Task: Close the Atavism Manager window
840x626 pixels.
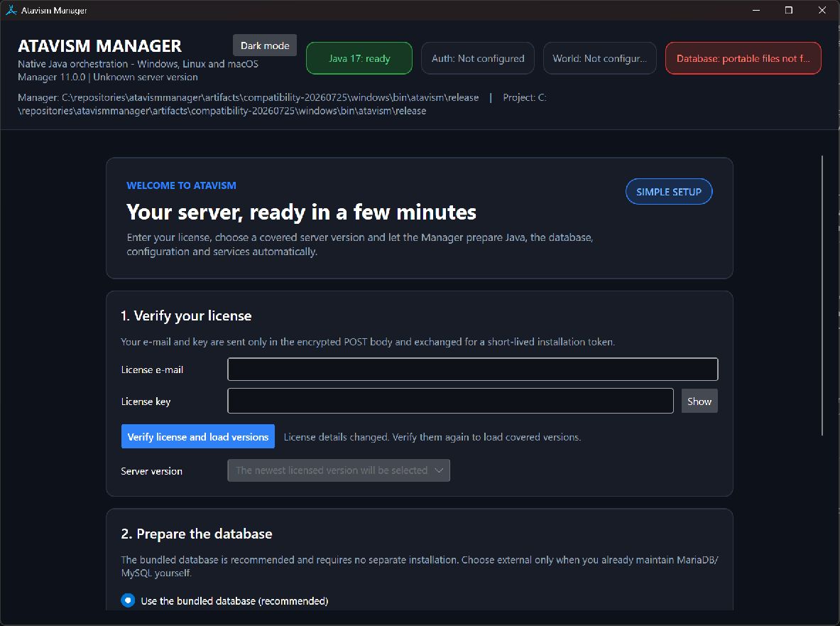Action: click(x=822, y=10)
